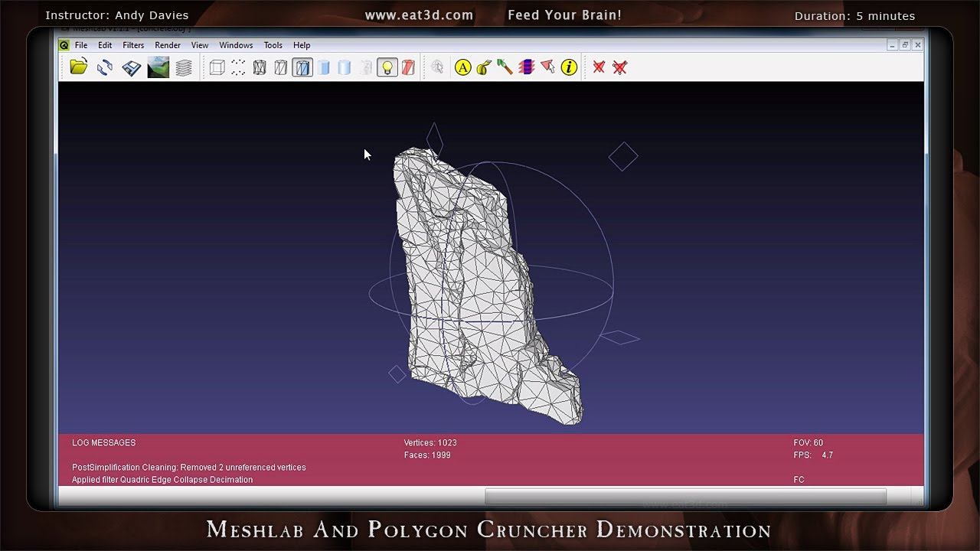Switch to Bounding Box render mode

(x=217, y=67)
